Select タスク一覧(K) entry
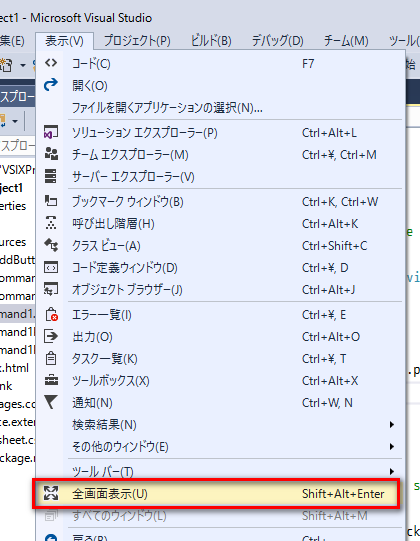 coord(221,359)
